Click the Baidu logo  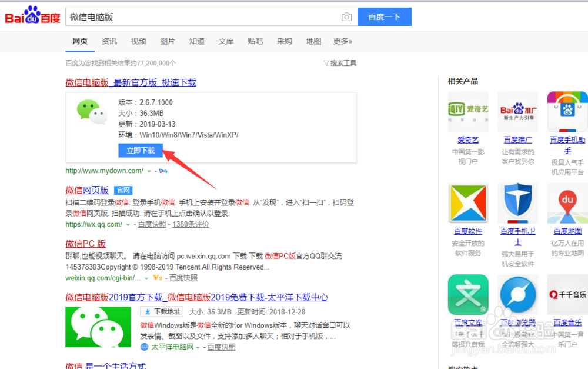[32, 16]
